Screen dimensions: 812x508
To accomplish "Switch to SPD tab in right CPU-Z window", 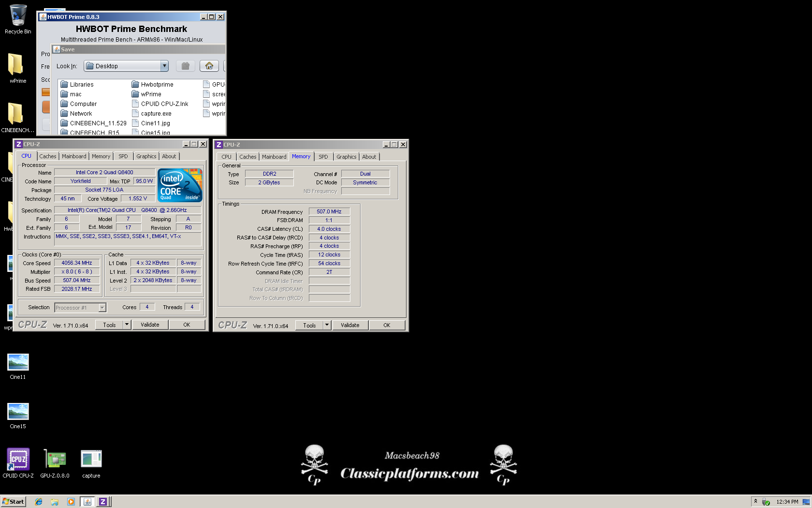I will (x=323, y=157).
